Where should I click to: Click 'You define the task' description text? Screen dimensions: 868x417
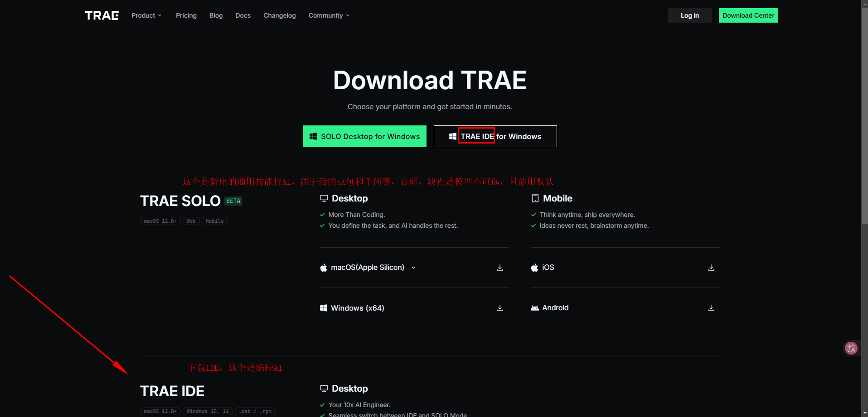click(393, 225)
